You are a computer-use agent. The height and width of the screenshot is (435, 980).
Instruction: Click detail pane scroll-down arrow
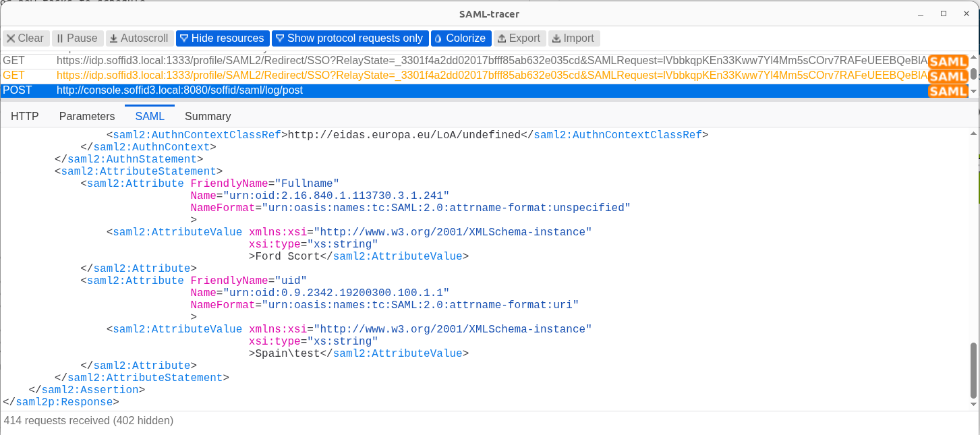pyautogui.click(x=973, y=403)
